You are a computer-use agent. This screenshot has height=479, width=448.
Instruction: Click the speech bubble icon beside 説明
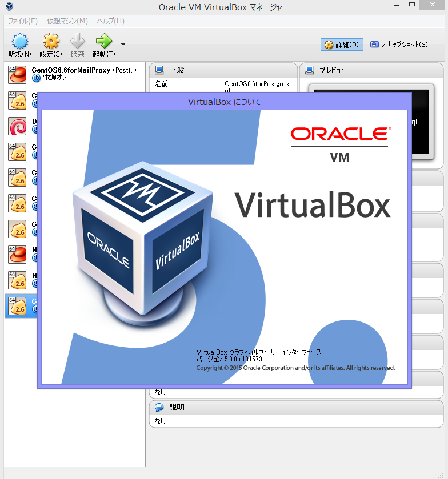tap(159, 407)
